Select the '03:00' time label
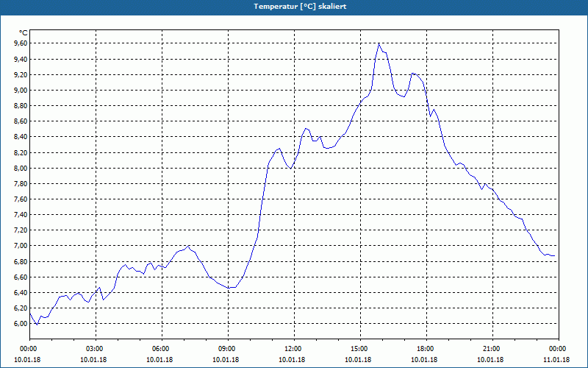This screenshot has width=588, height=368. tap(93, 349)
